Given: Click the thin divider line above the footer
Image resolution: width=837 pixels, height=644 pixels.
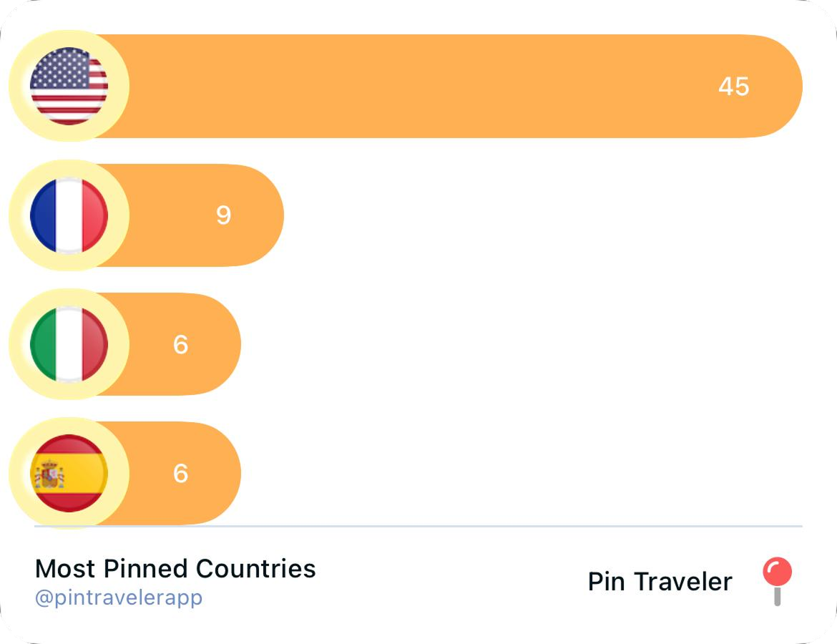Looking at the screenshot, I should point(418,527).
